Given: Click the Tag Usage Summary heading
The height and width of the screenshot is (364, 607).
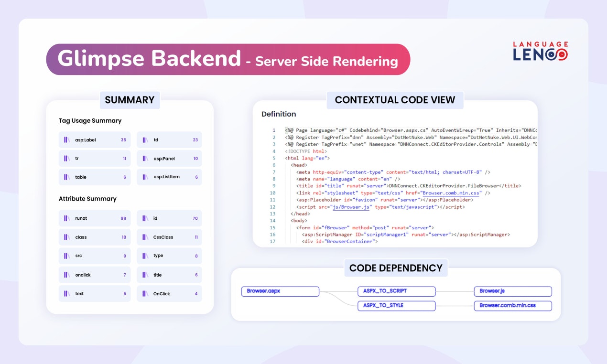Looking at the screenshot, I should (x=90, y=121).
